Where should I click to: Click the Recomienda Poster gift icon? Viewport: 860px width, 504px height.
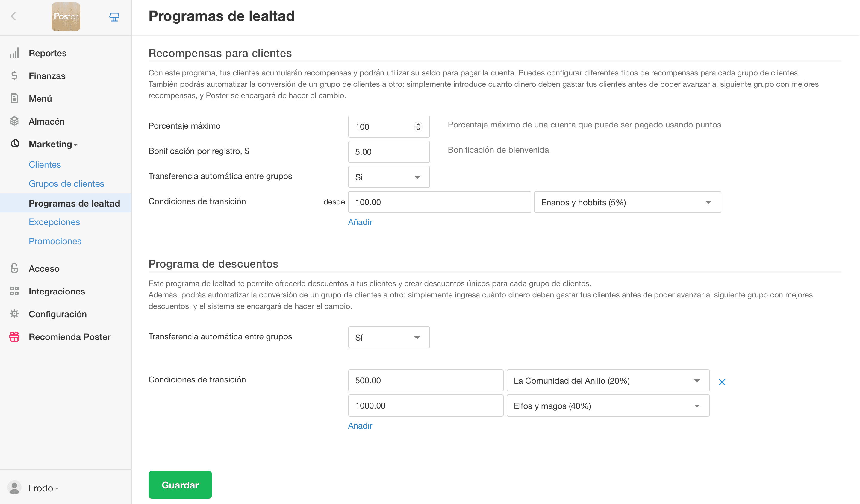pyautogui.click(x=14, y=337)
